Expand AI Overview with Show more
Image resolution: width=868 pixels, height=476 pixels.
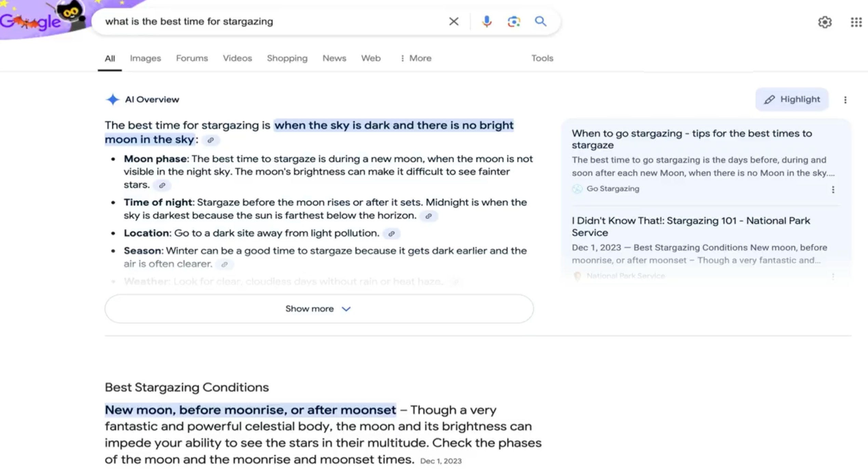tap(319, 309)
